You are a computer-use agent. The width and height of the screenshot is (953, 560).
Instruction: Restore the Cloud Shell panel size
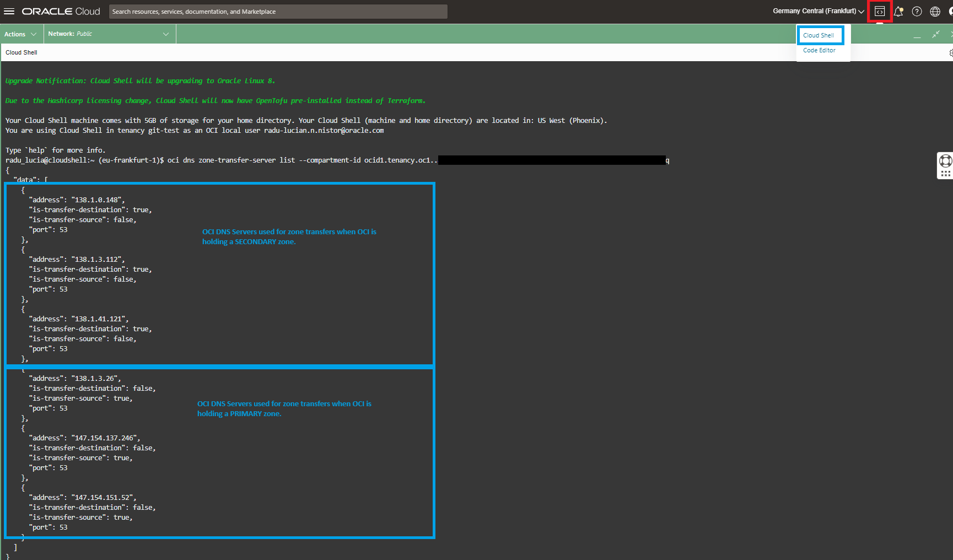(x=936, y=34)
